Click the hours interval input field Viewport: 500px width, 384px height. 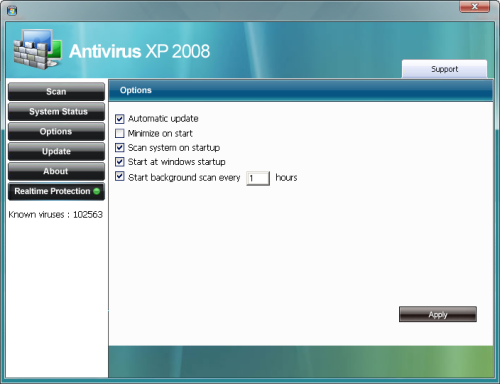tap(258, 178)
